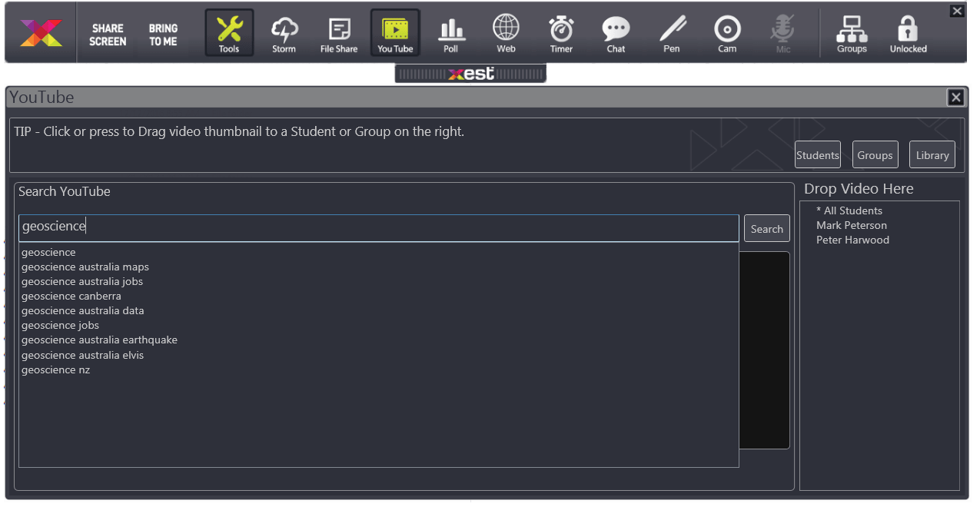The height and width of the screenshot is (507, 980).
Task: Open the video Library
Action: tap(932, 154)
